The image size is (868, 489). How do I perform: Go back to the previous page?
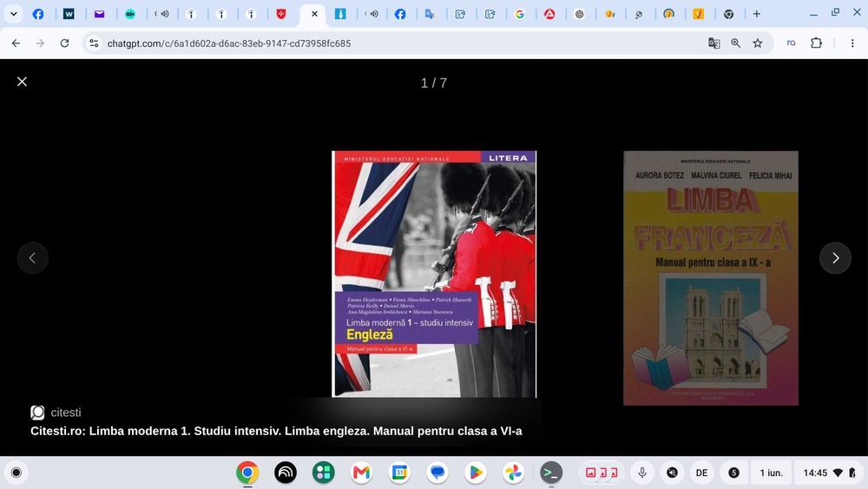tap(16, 43)
